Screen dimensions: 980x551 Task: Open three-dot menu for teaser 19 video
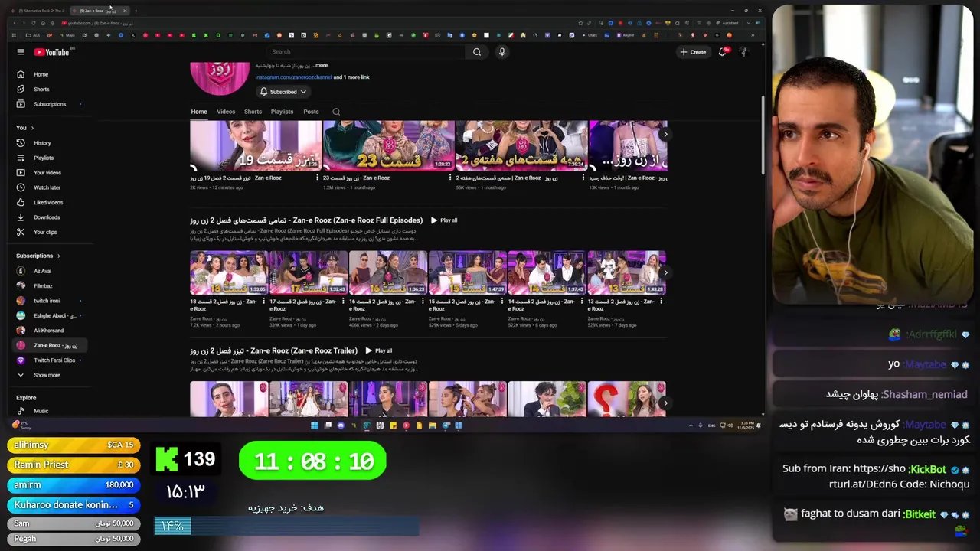tap(317, 178)
